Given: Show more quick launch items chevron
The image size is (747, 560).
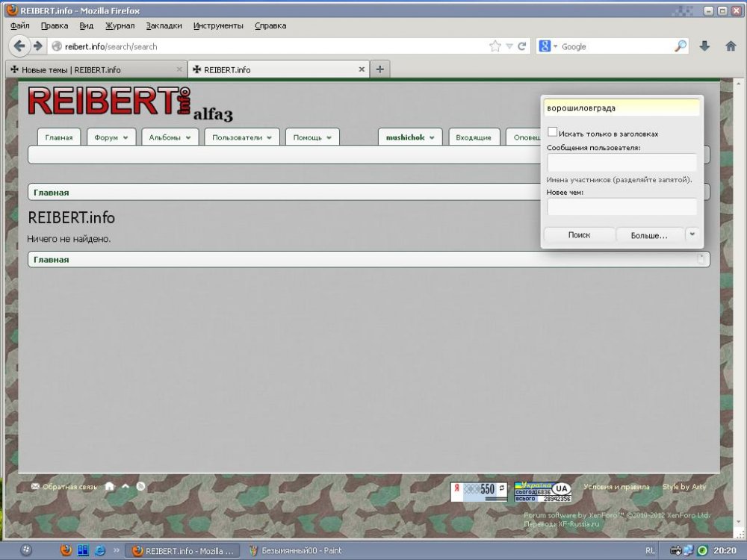Looking at the screenshot, I should point(117,550).
